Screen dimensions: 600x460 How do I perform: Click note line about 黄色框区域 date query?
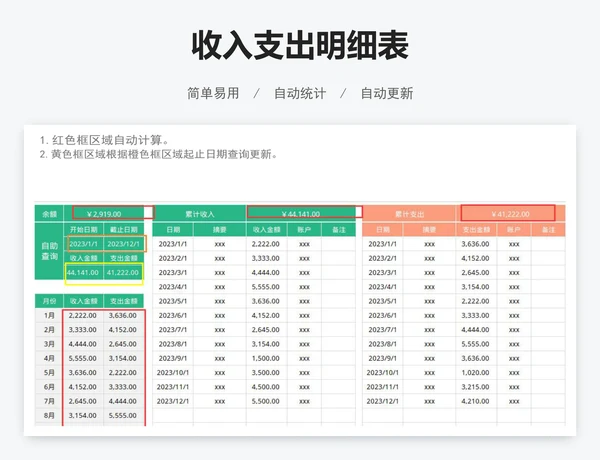click(158, 154)
